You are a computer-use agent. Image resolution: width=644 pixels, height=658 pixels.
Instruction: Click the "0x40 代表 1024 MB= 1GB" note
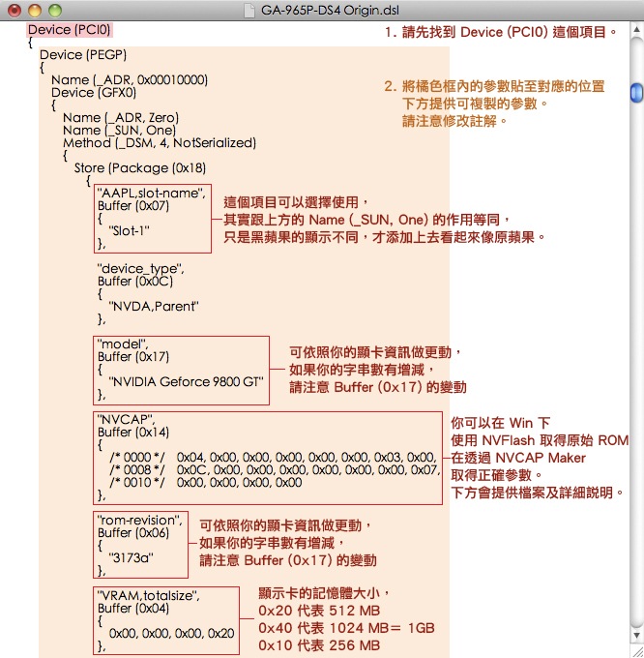[346, 628]
